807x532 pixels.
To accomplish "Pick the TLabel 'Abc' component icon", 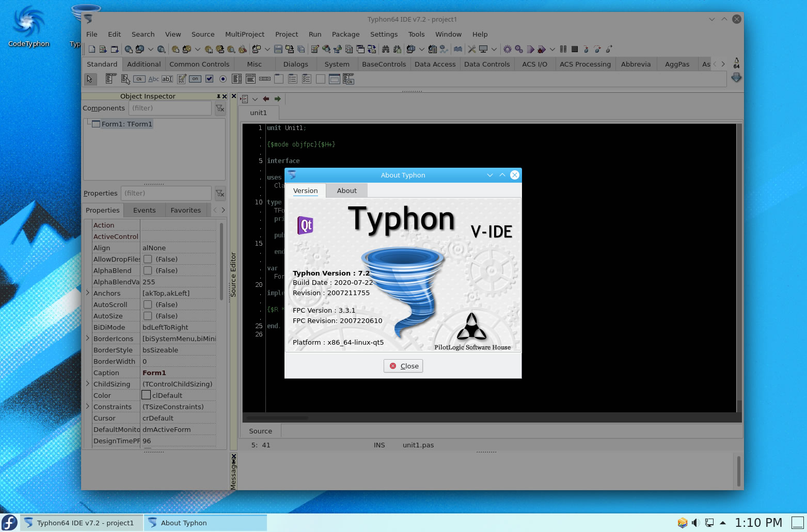I will (153, 79).
